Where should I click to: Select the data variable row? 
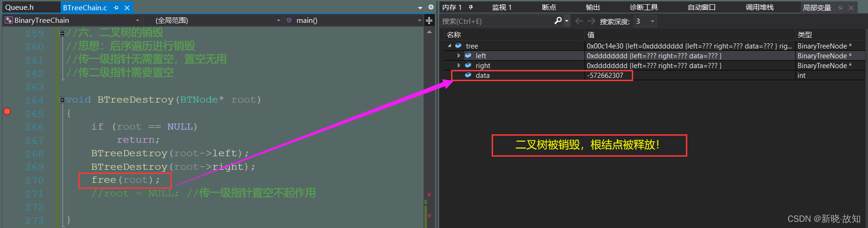click(654, 75)
